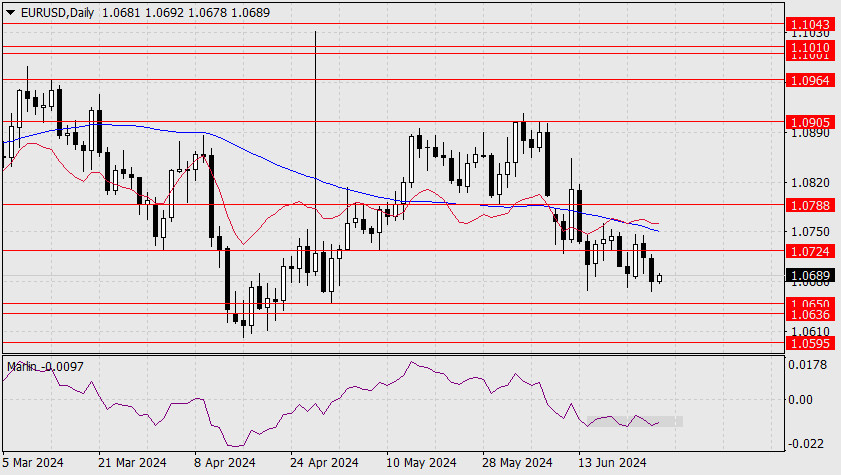The width and height of the screenshot is (841, 475).
Task: Click the 13 Jun 2024 date label
Action: pyautogui.click(x=612, y=462)
